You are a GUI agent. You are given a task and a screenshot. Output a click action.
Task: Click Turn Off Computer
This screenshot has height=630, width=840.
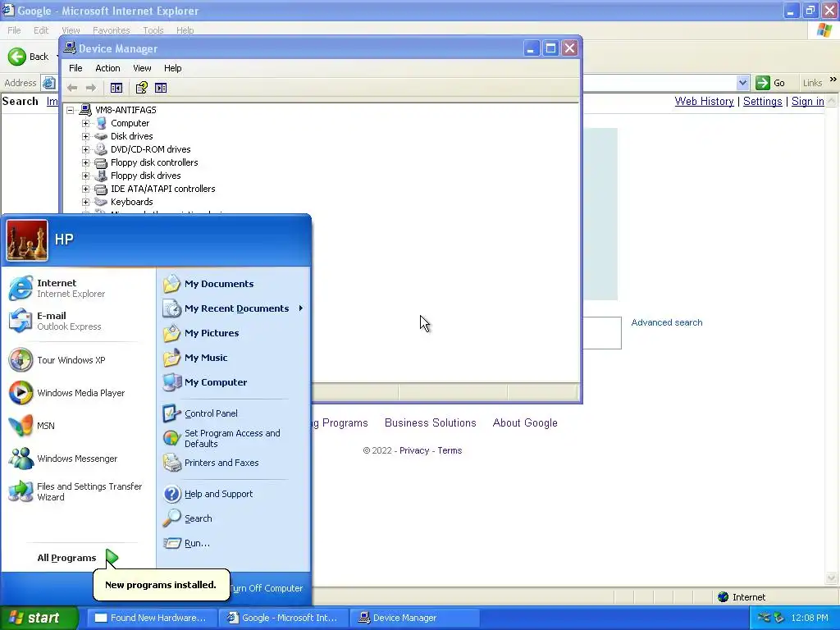267,588
